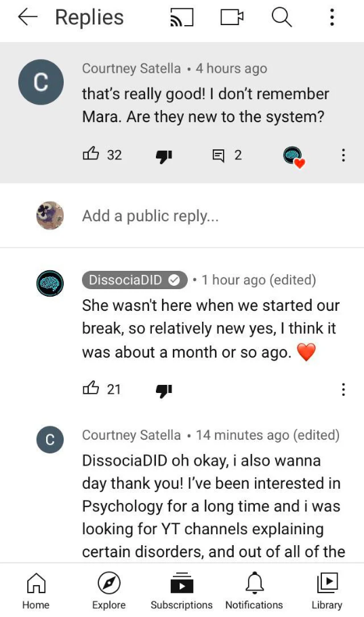Tap the reply count icon showing 2
This screenshot has width=364, height=617.
(x=218, y=155)
